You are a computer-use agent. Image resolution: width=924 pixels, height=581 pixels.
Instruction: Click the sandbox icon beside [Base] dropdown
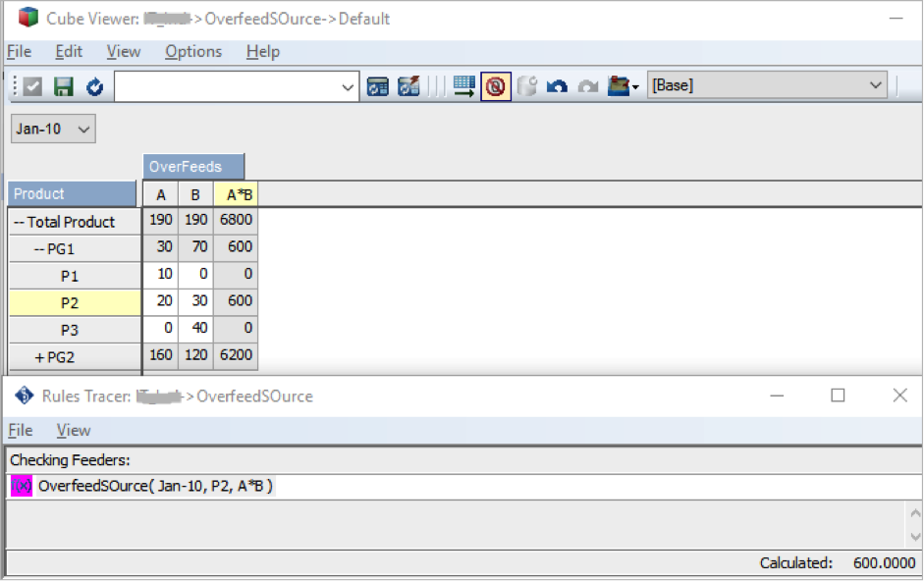(x=620, y=86)
